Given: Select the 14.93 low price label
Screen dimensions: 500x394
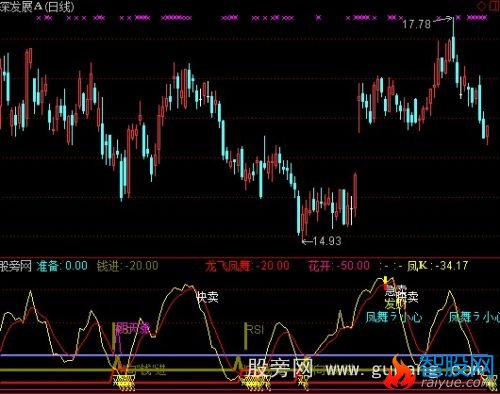Looking at the screenshot, I should [327, 241].
